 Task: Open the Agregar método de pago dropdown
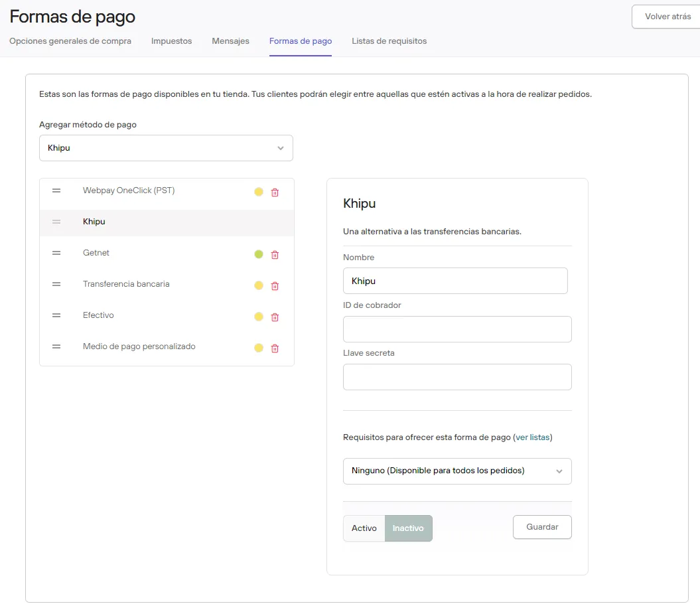tap(166, 148)
